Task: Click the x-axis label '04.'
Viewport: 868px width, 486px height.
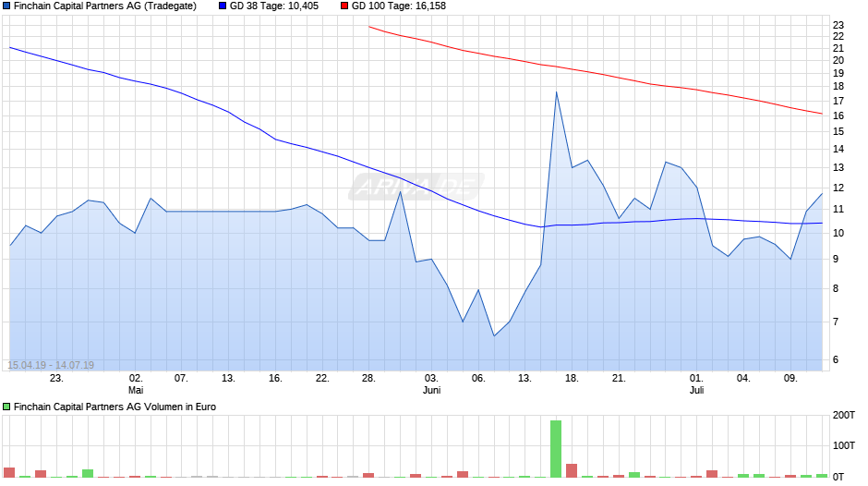Action: pyautogui.click(x=743, y=379)
